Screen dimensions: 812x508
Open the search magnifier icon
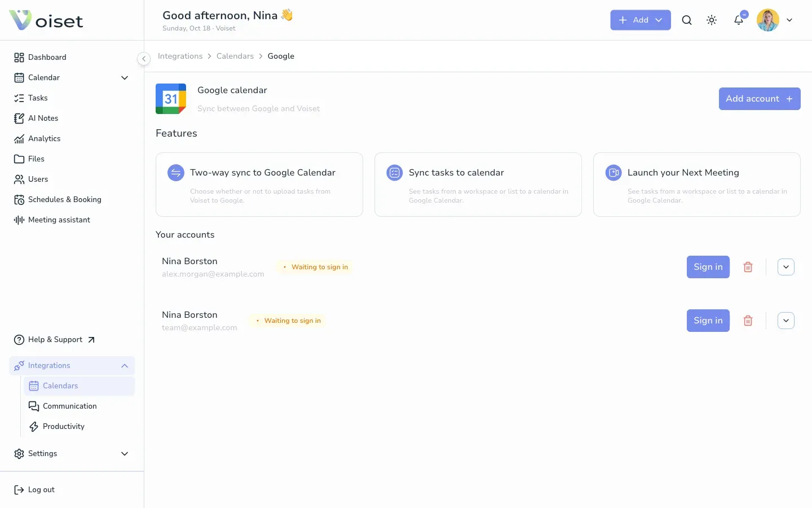point(686,20)
